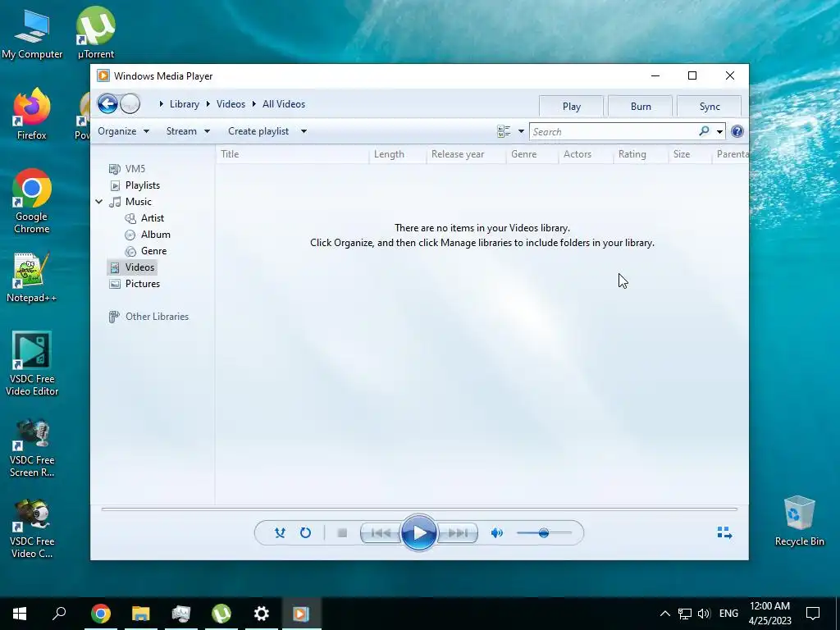Open File Explorer from the taskbar
This screenshot has width=840, height=630.
click(140, 614)
